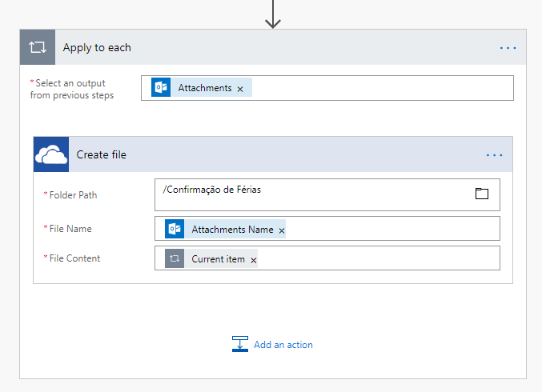Remove the Current item token
542x392 pixels.
tap(254, 260)
